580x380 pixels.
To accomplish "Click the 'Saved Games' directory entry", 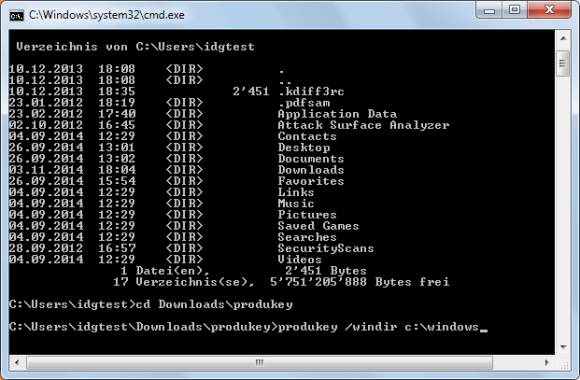I will coord(318,226).
